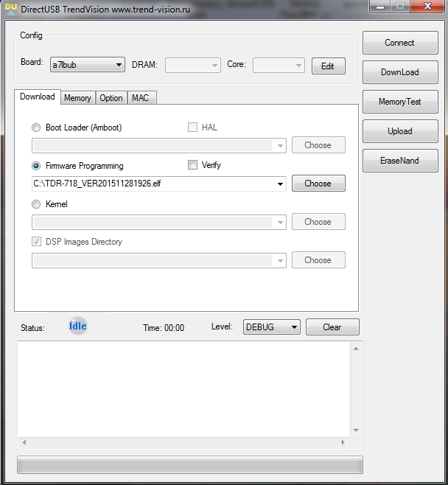Viewport: 448px width, 485px height.
Task: Click the DirectUSB app icon in title bar
Action: pos(10,7)
